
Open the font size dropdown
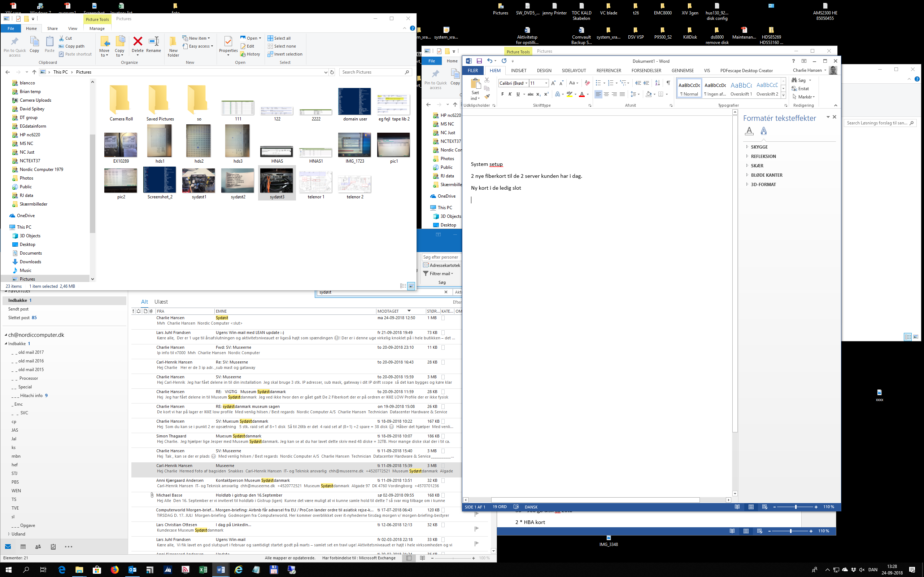click(x=546, y=83)
